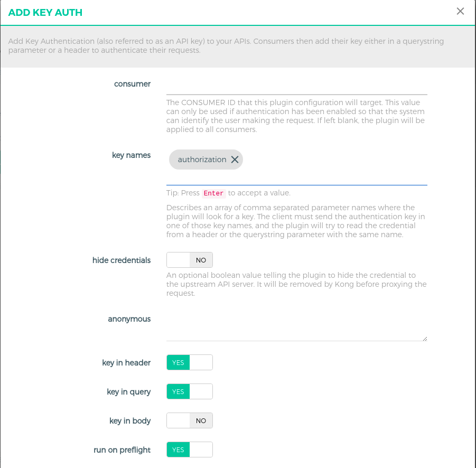The height and width of the screenshot is (468, 476).
Task: Select the authorization chip text
Action: point(202,160)
